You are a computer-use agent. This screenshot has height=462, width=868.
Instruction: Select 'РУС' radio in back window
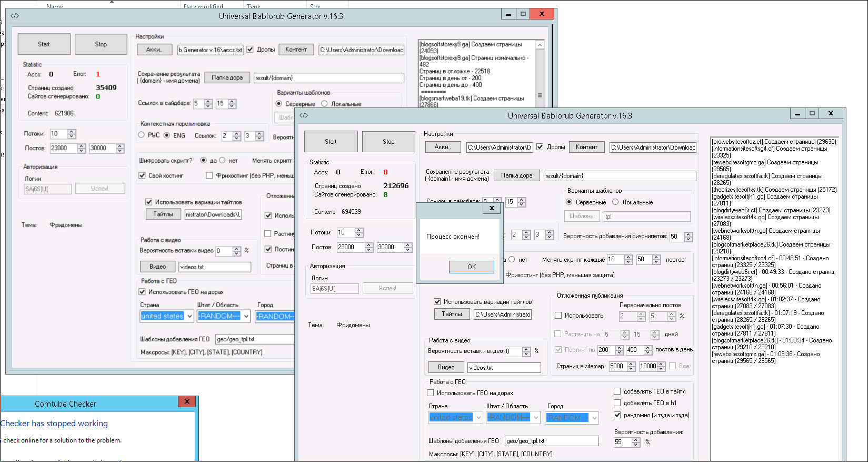click(x=141, y=135)
